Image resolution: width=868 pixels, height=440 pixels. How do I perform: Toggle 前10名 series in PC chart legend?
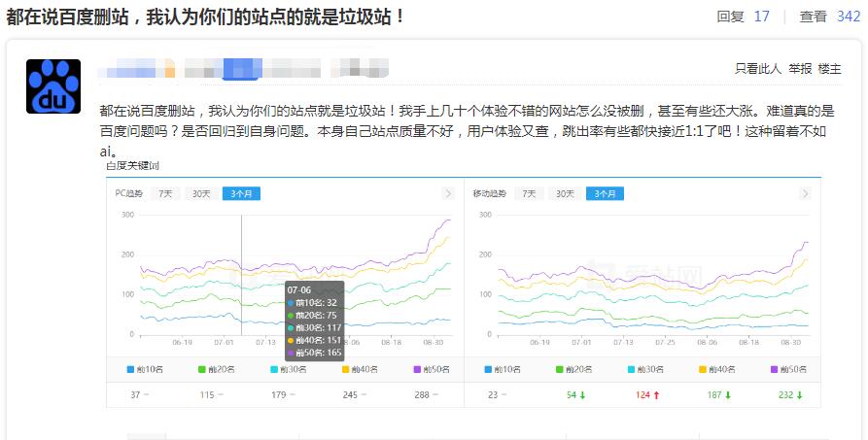[x=145, y=369]
